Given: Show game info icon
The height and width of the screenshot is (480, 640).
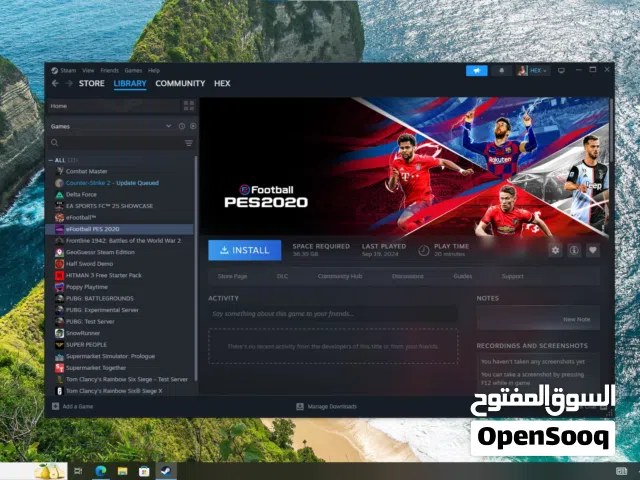Looking at the screenshot, I should click(574, 250).
